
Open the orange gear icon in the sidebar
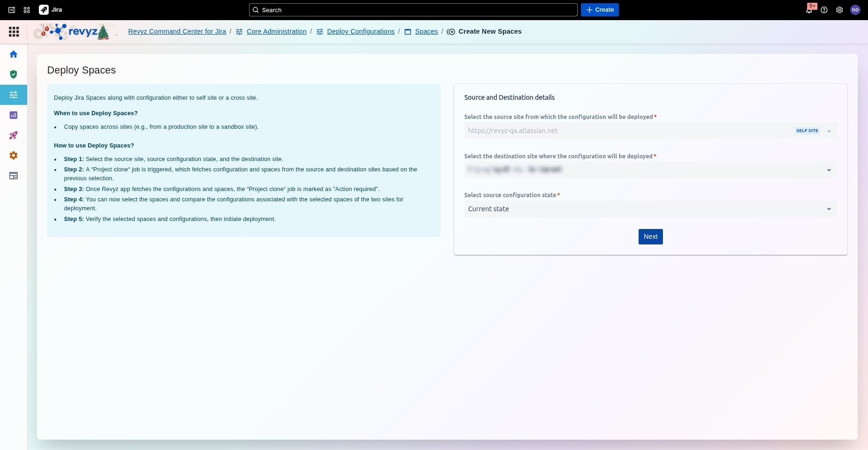(14, 155)
